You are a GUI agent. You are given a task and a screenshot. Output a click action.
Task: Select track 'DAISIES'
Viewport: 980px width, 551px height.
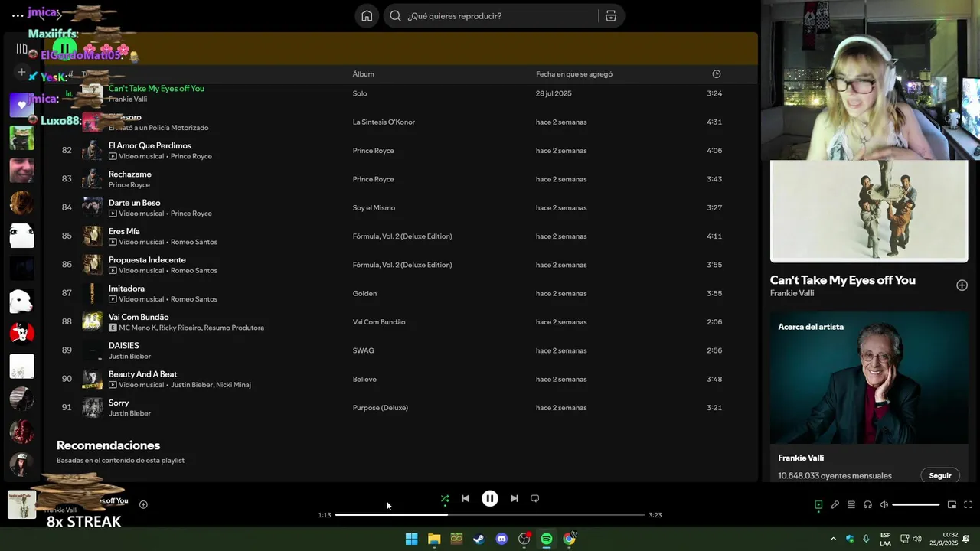pos(123,345)
